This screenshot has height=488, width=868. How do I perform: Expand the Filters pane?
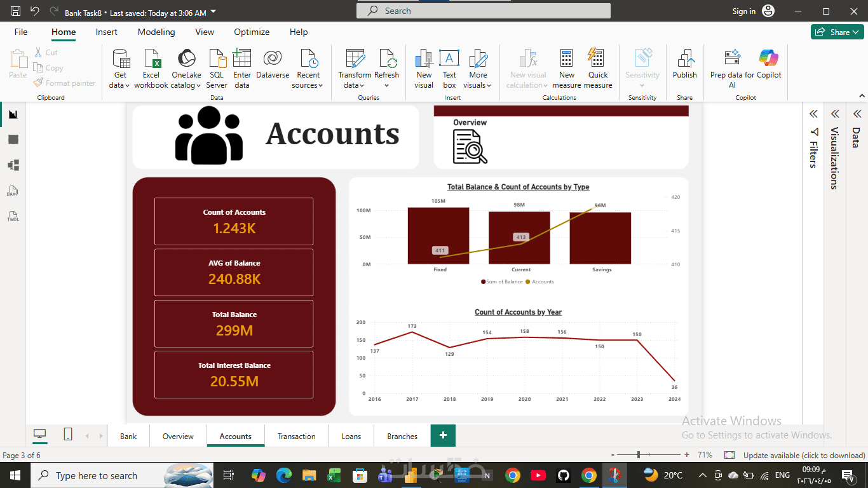[x=813, y=114]
